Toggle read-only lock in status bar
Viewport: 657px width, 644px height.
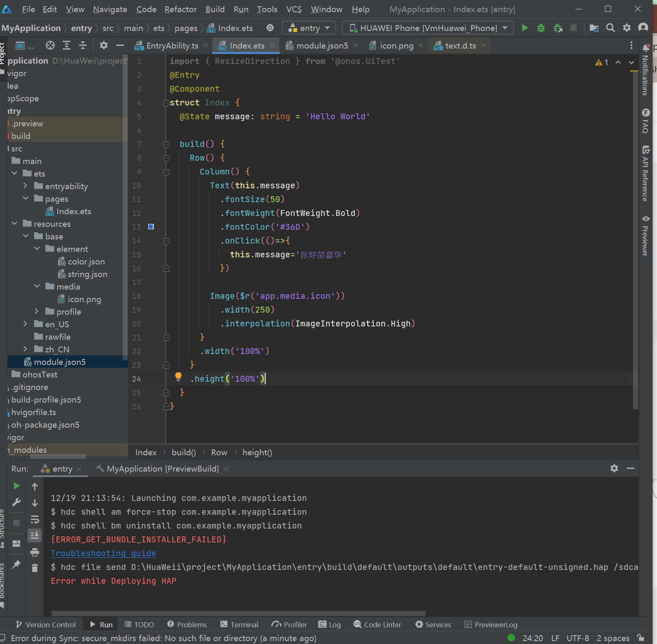(x=641, y=638)
